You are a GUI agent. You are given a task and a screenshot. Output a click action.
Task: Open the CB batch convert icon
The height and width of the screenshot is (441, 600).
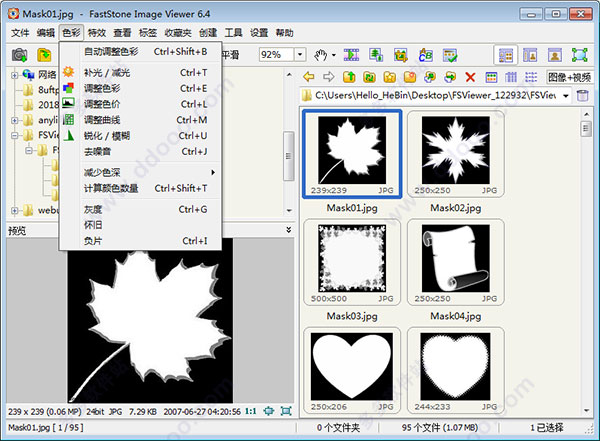coord(426,55)
